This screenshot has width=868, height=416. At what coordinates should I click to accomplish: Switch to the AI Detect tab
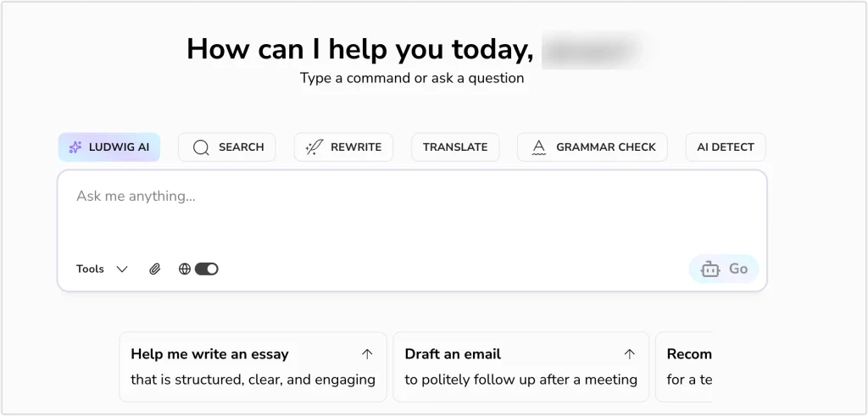pos(726,147)
